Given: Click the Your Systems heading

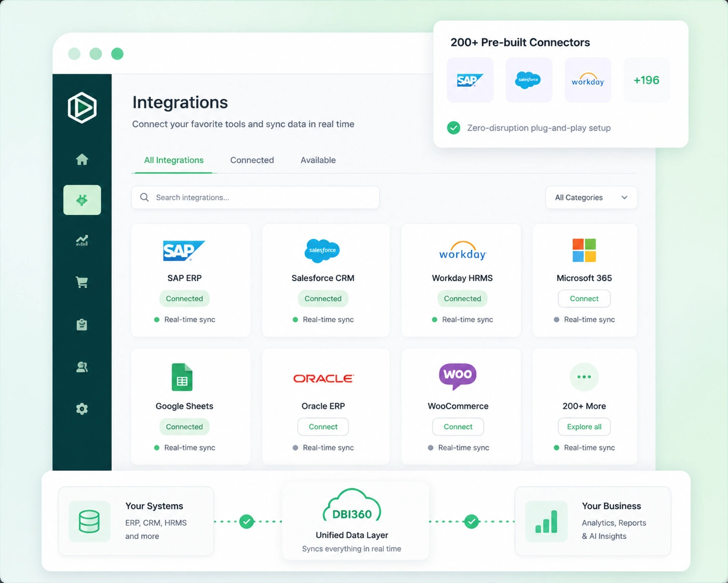Looking at the screenshot, I should (154, 506).
